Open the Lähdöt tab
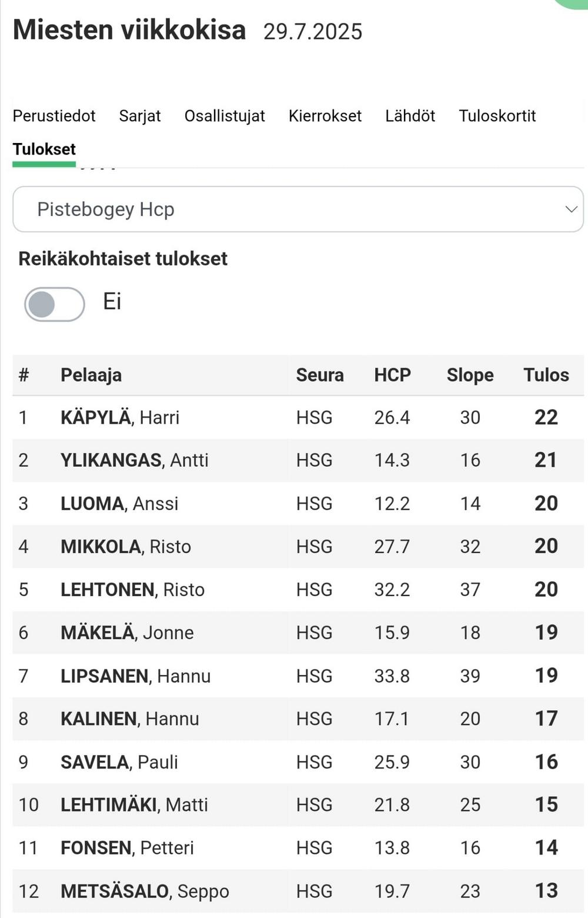 point(410,116)
